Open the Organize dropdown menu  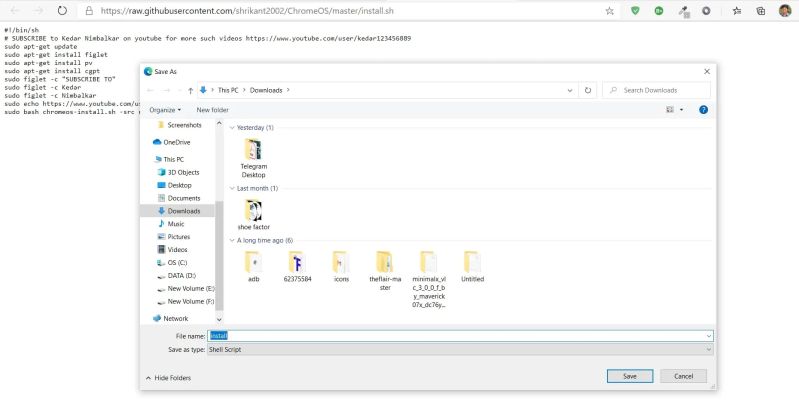tap(165, 110)
